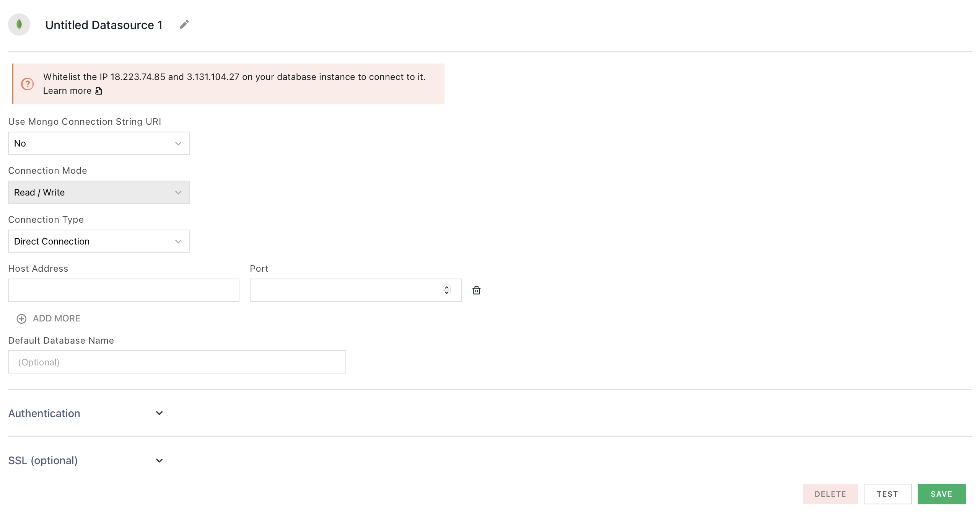Click the external link icon after Learn more
Screen dimensions: 980x512
[x=99, y=91]
